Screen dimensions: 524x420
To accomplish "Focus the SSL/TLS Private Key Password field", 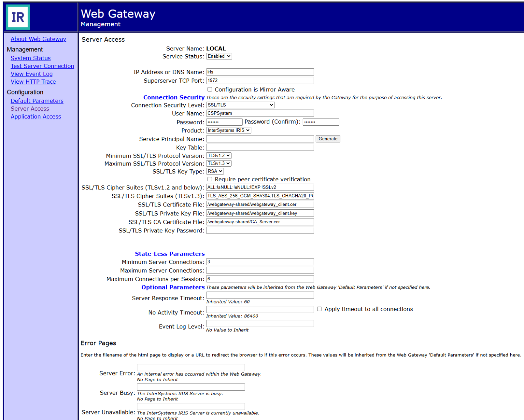I will point(260,230).
